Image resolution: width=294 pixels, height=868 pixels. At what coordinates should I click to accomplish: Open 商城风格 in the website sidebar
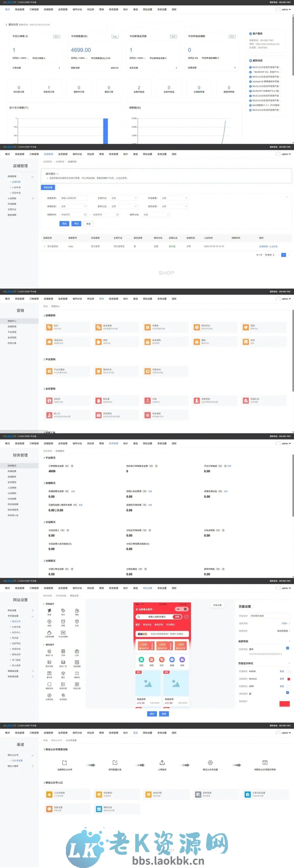coord(16,649)
